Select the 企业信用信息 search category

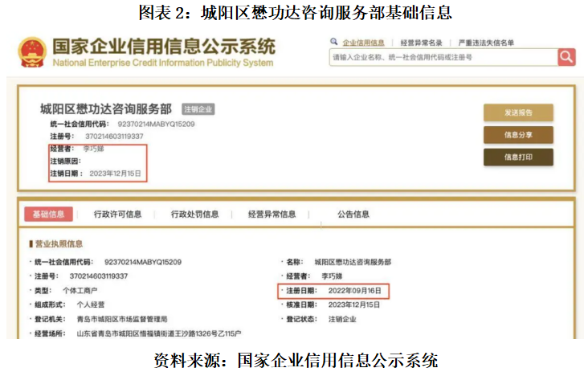[x=364, y=43]
